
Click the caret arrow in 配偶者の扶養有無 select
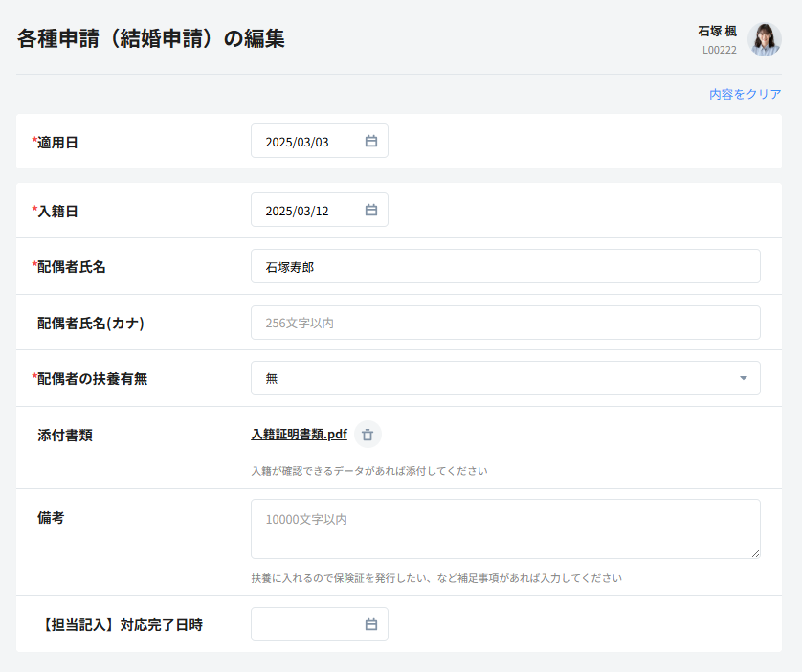click(x=744, y=378)
